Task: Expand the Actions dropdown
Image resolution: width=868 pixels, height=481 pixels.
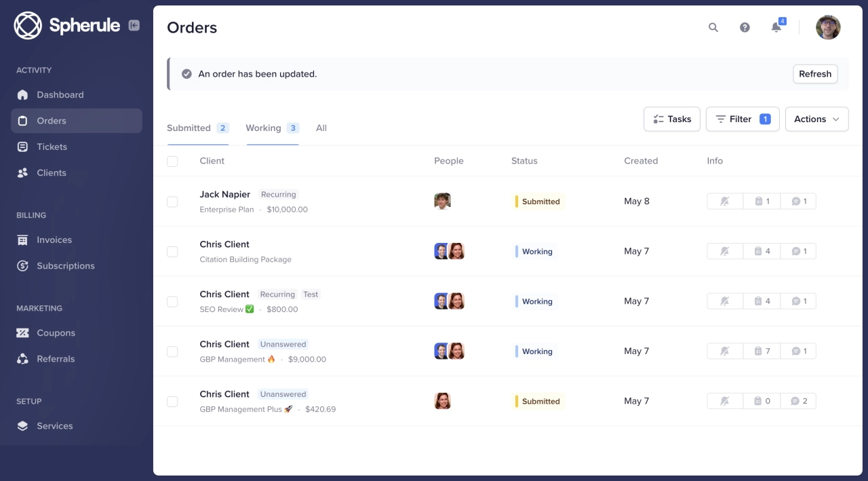Action: click(816, 119)
